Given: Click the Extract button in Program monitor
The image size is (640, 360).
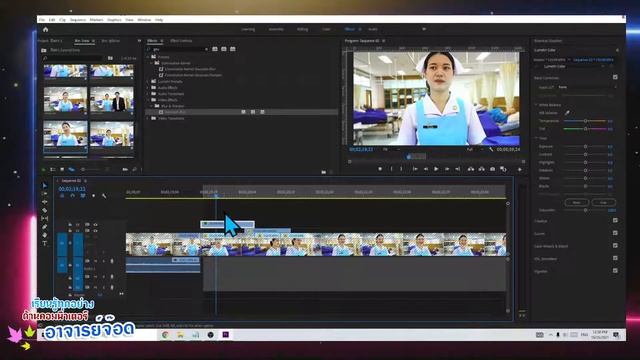Looking at the screenshot, I should pos(482,169).
